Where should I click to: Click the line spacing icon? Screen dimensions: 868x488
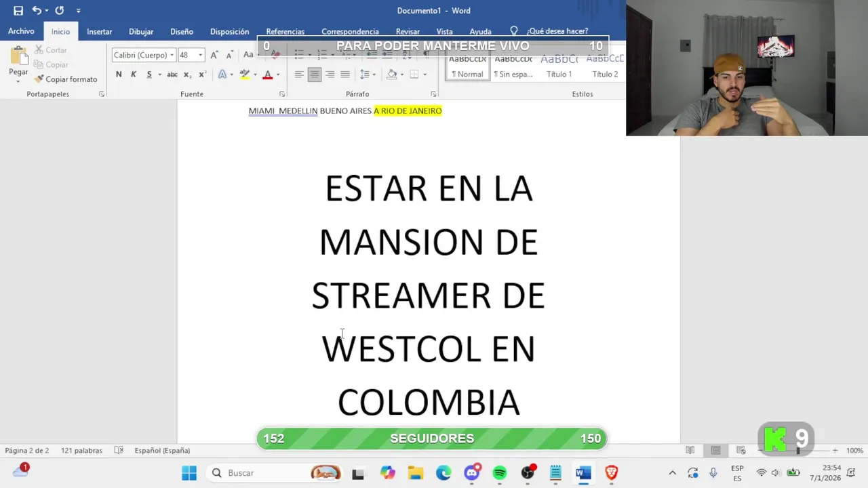click(365, 75)
